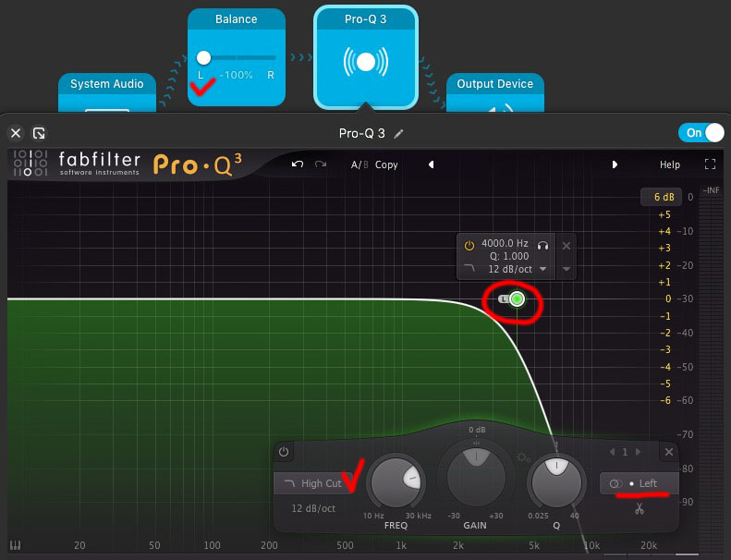The width and height of the screenshot is (731, 560).
Task: Delete band with tooltip X button
Action: click(566, 246)
